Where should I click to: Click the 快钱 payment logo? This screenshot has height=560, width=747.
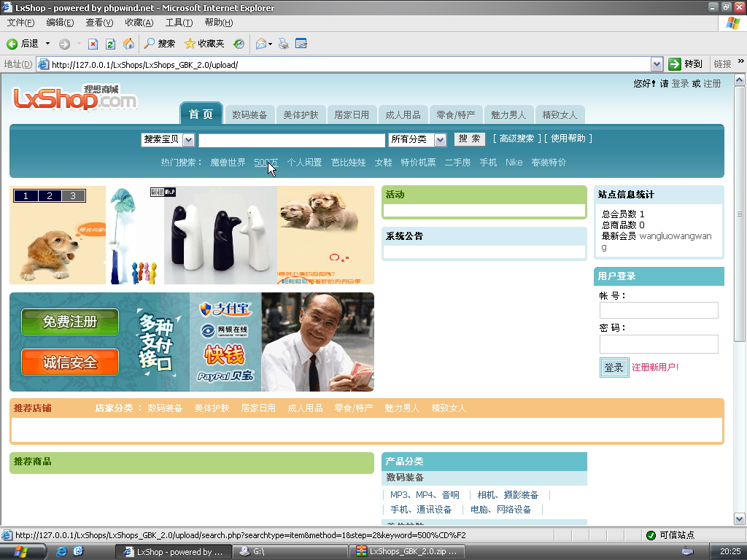coord(225,354)
